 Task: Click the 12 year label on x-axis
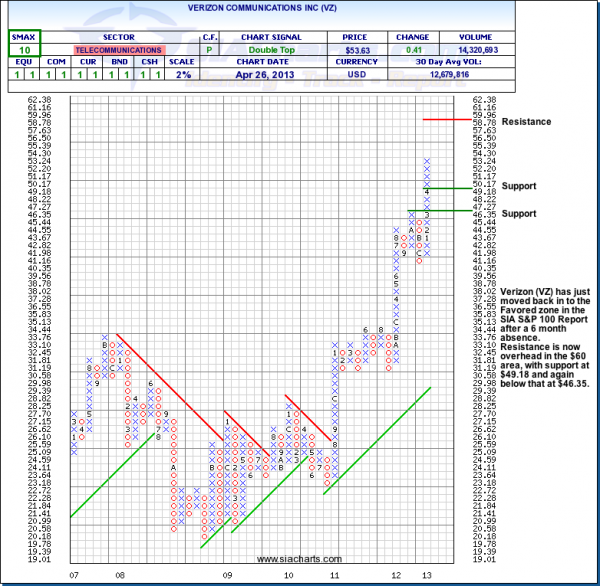[x=398, y=575]
